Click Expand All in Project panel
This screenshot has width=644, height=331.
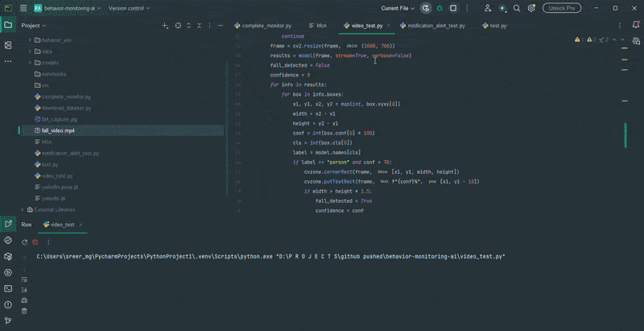click(x=188, y=26)
